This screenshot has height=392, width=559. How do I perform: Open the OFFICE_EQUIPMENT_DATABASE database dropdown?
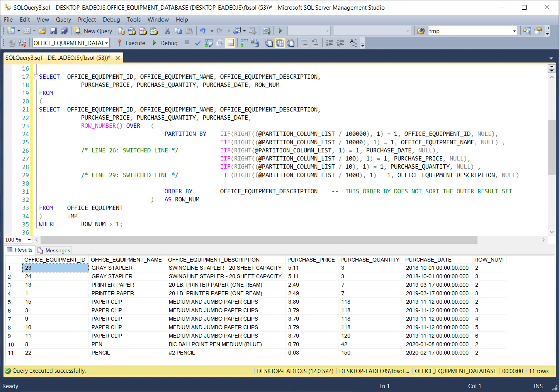coord(106,43)
